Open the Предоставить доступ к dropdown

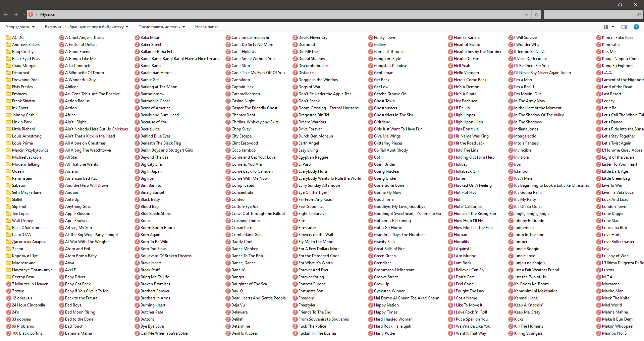(x=162, y=27)
